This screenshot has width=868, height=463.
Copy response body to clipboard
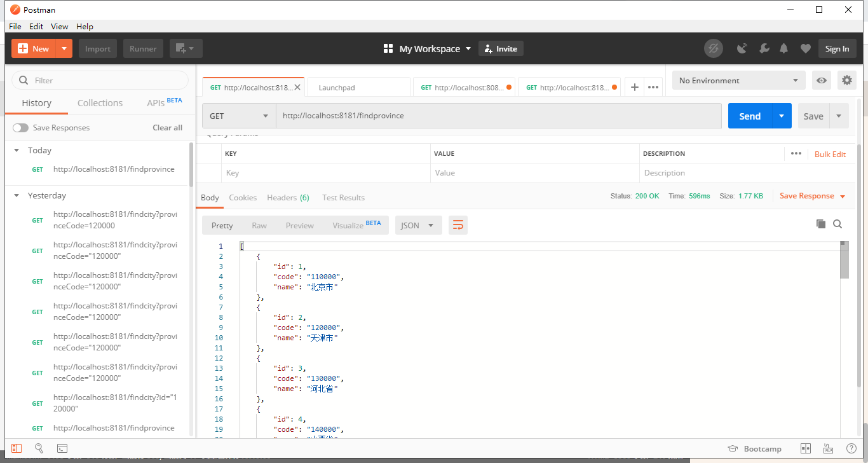coord(820,224)
